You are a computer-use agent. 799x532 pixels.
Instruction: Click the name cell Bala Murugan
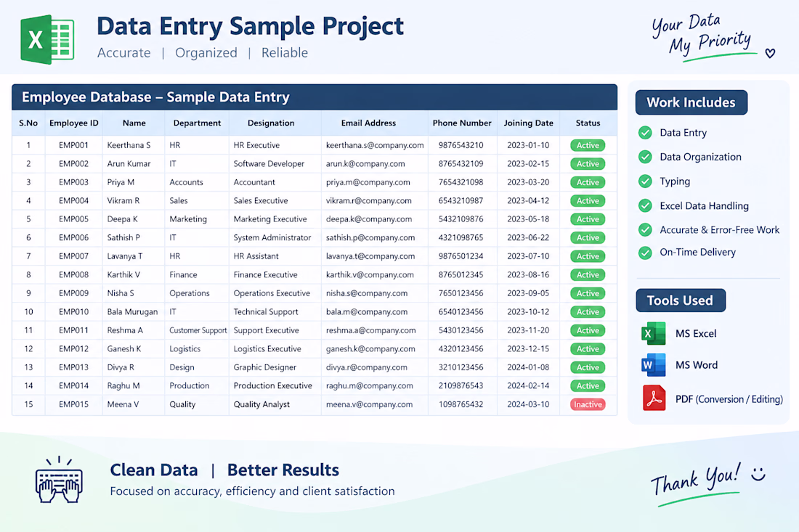pyautogui.click(x=132, y=311)
